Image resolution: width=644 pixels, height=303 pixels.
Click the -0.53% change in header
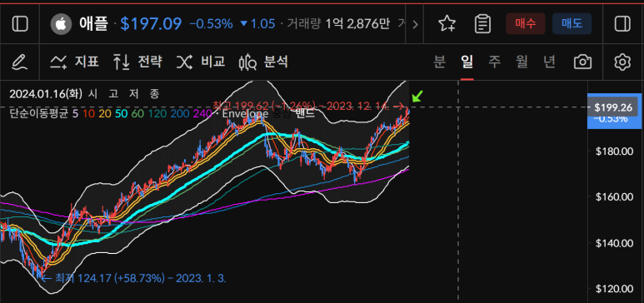pos(211,24)
